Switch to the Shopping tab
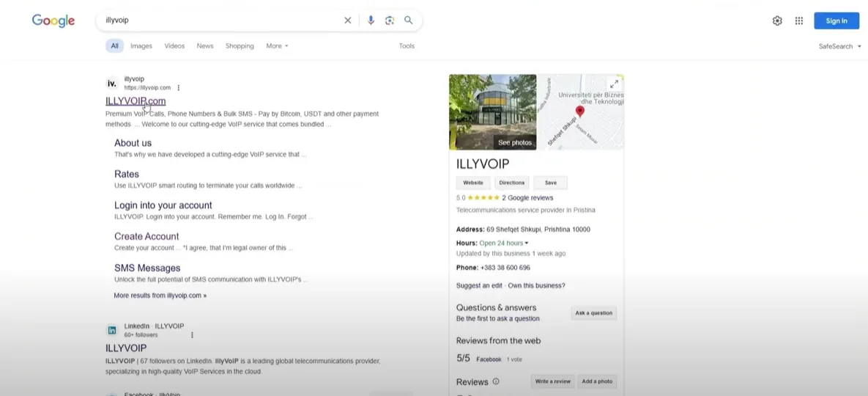The height and width of the screenshot is (396, 868). pyautogui.click(x=240, y=46)
